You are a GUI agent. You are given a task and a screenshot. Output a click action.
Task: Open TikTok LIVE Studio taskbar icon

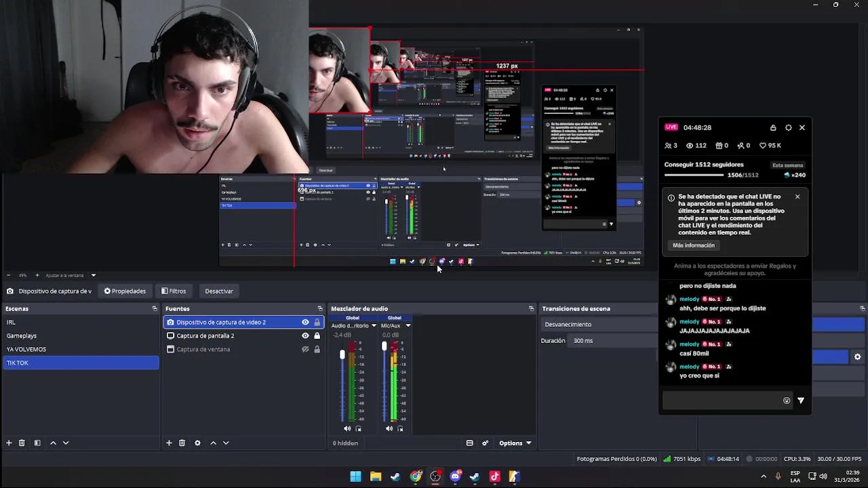coord(494,476)
